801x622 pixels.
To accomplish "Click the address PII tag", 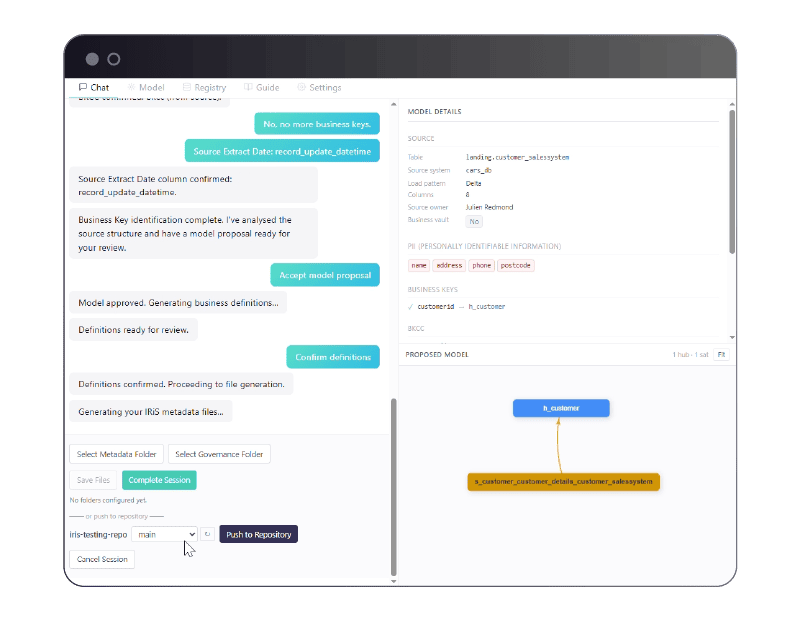I will coord(449,266).
